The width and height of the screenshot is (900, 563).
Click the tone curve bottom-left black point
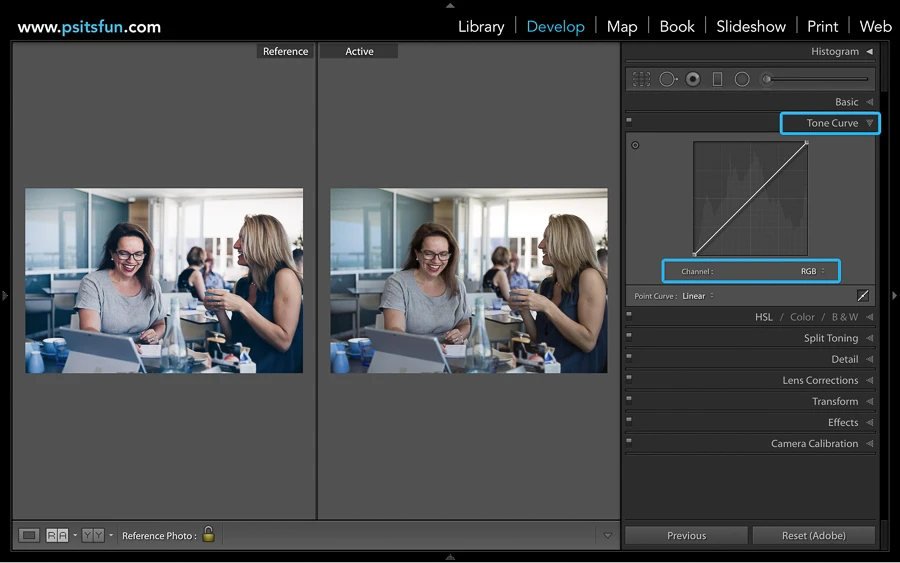point(695,254)
